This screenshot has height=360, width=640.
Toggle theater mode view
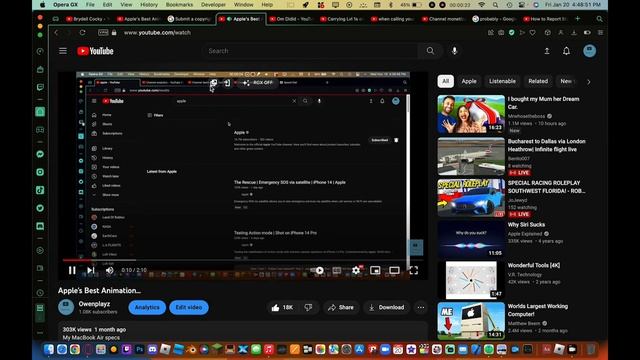(x=394, y=270)
